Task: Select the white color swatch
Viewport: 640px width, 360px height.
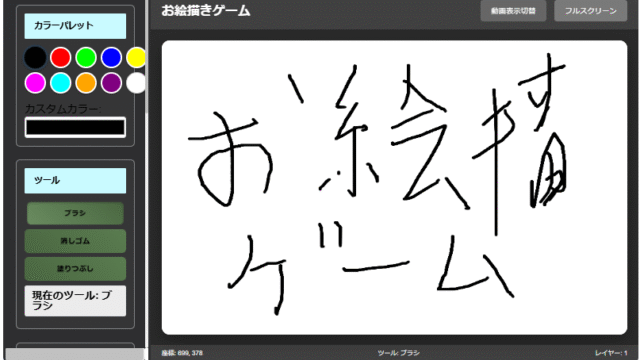Action: 136,83
